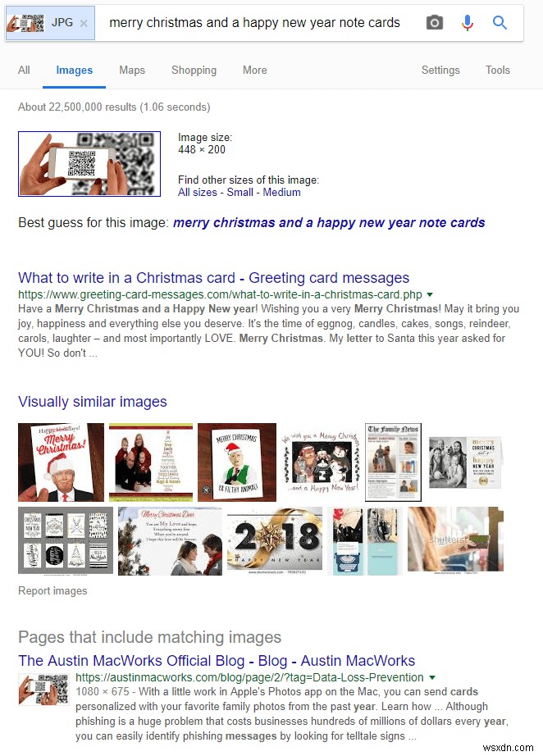Open the Maps tab
543x756 pixels.
coord(132,70)
